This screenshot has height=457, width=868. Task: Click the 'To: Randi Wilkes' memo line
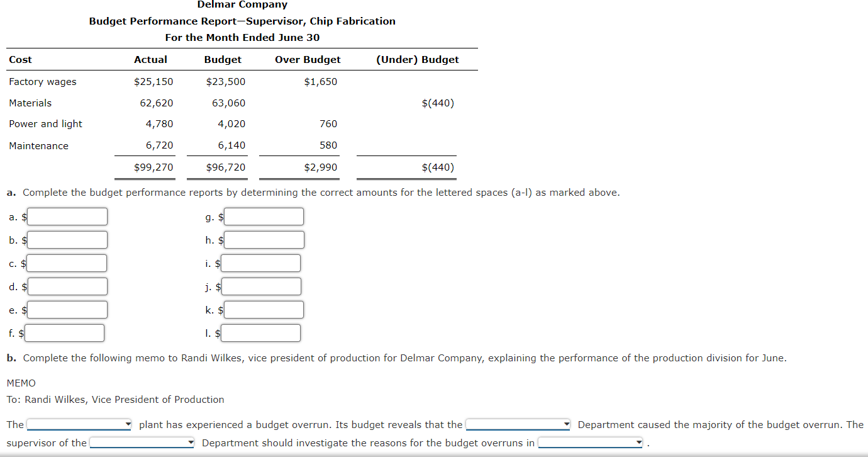(115, 400)
